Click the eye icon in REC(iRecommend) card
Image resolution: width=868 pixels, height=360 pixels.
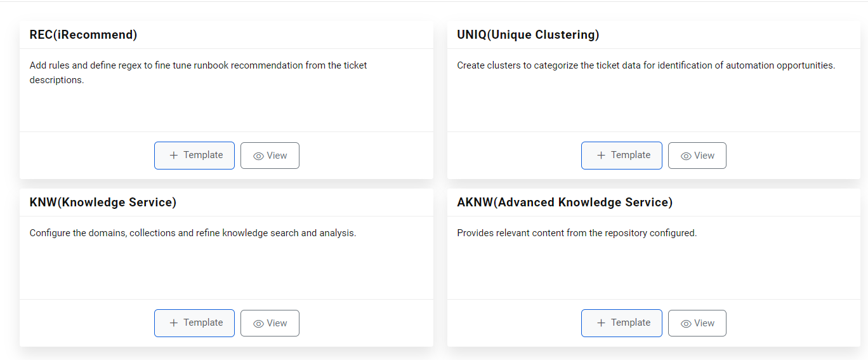[258, 156]
